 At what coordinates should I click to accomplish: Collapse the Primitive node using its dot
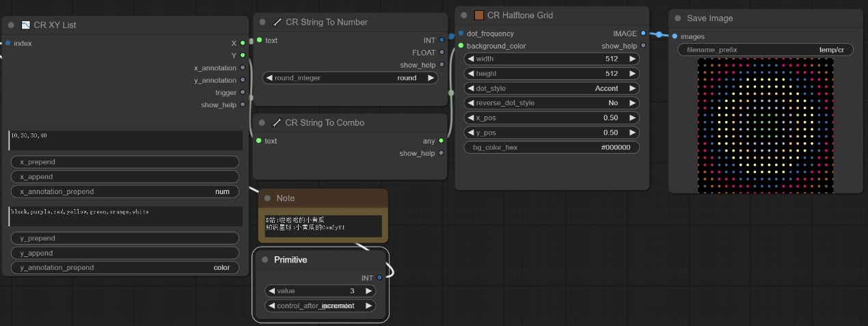pos(265,260)
